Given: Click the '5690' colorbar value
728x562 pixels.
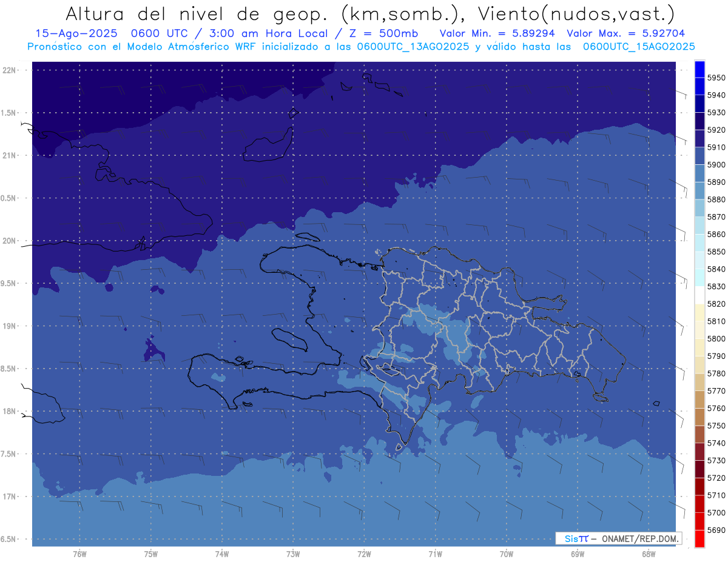Looking at the screenshot, I should (x=716, y=529).
